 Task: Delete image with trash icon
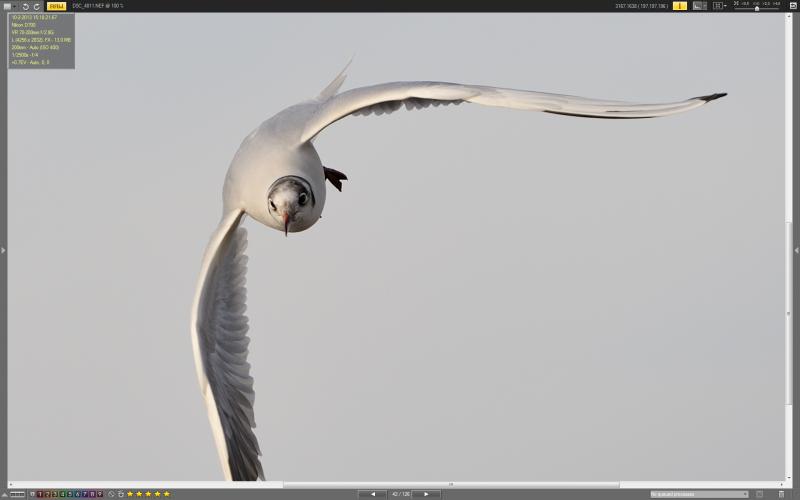[781, 494]
